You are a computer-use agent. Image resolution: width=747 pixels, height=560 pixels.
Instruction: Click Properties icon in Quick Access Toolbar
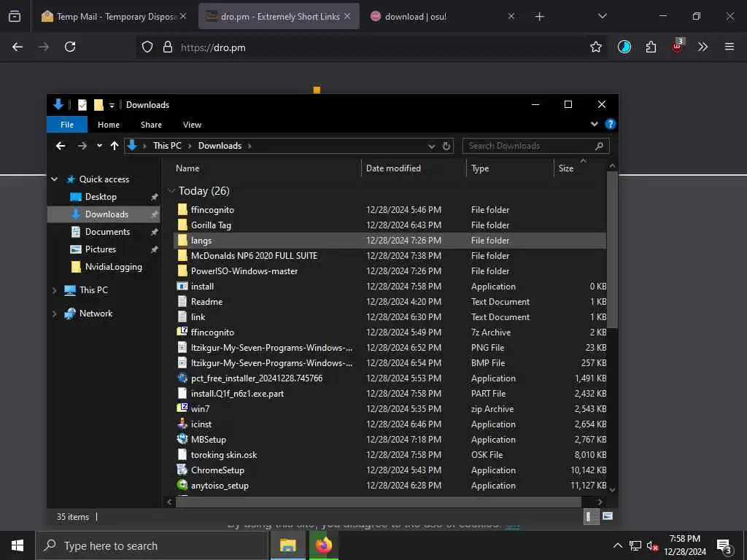(82, 105)
